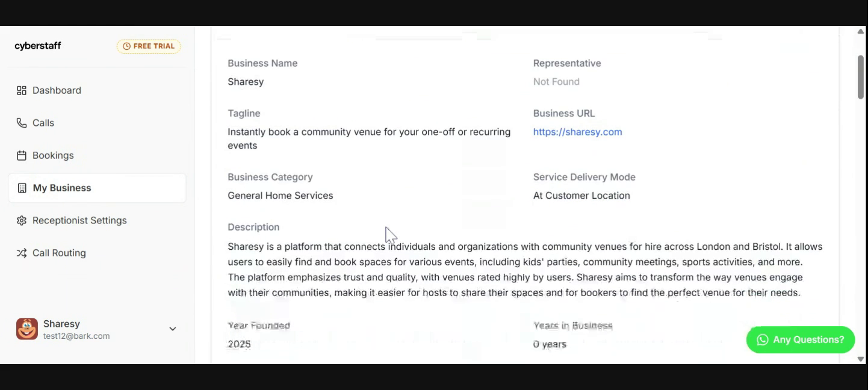Image resolution: width=868 pixels, height=390 pixels.
Task: Go to Bookings section
Action: point(53,155)
